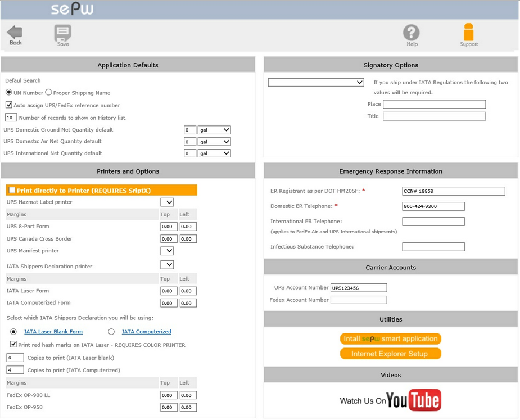This screenshot has width=520, height=420.
Task: Click IATA Computerized Form left margin field
Action: 188,303
